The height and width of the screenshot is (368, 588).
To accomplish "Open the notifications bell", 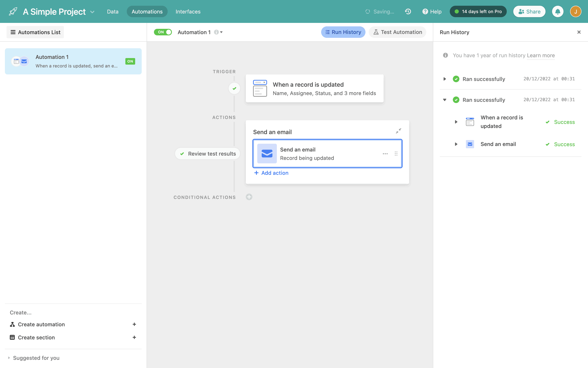I will (x=558, y=11).
